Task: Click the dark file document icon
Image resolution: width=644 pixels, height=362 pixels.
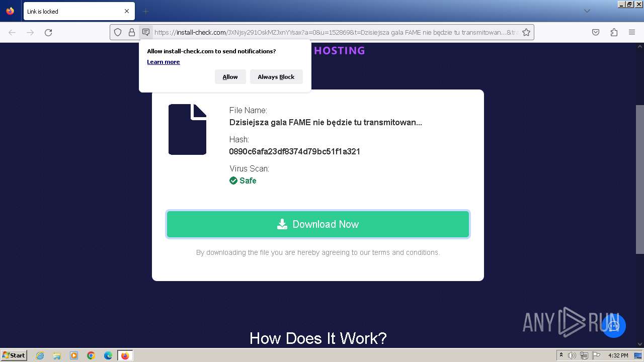Action: [187, 129]
